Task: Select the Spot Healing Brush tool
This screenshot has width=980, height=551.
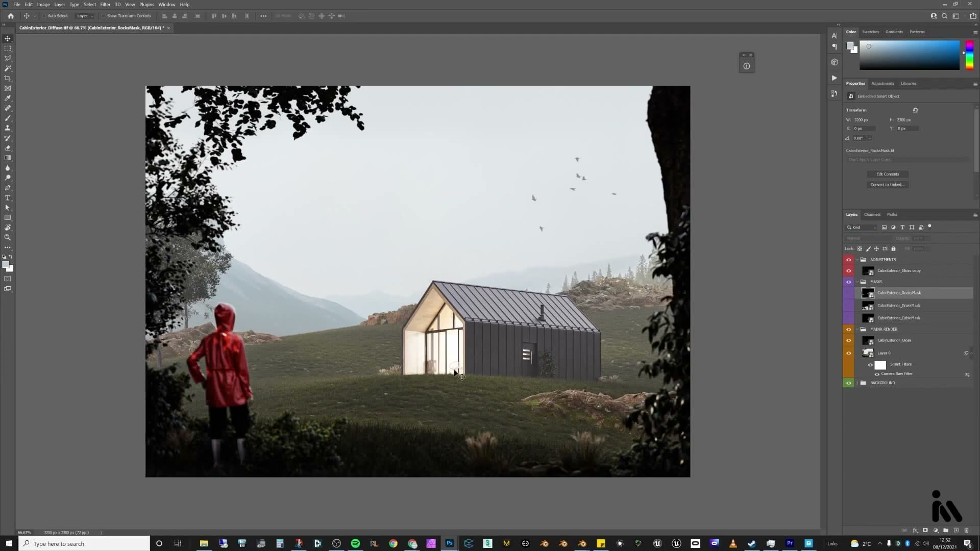Action: [8, 108]
